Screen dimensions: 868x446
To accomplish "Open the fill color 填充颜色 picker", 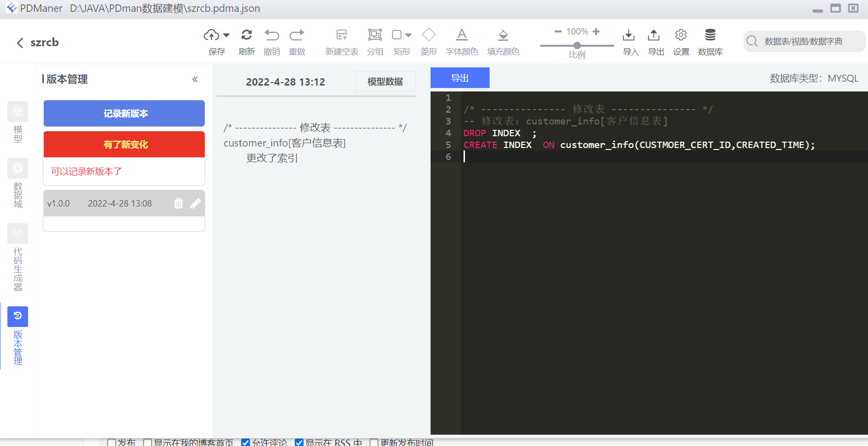I will pyautogui.click(x=503, y=42).
